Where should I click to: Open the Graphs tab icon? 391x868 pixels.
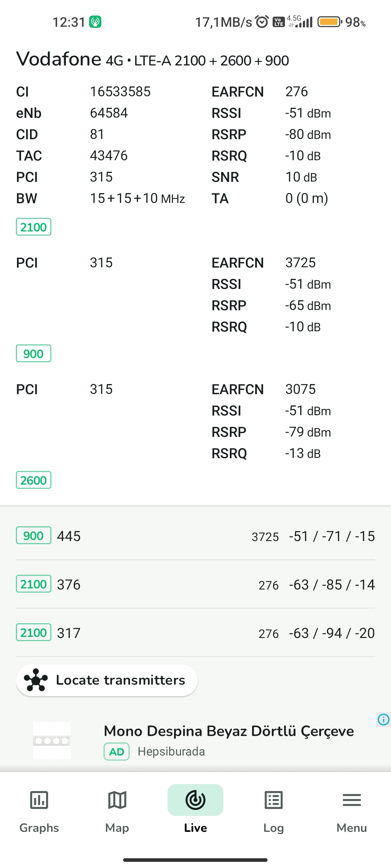point(39,800)
